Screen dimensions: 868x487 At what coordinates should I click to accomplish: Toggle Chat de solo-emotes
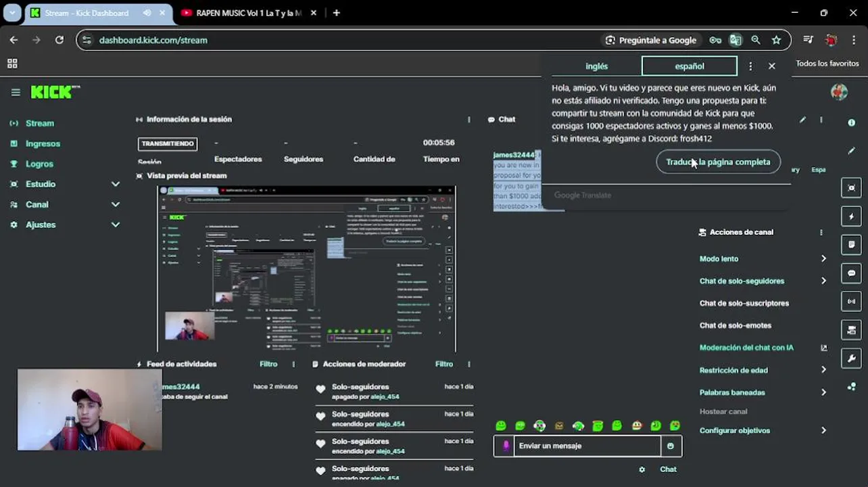[x=736, y=325]
